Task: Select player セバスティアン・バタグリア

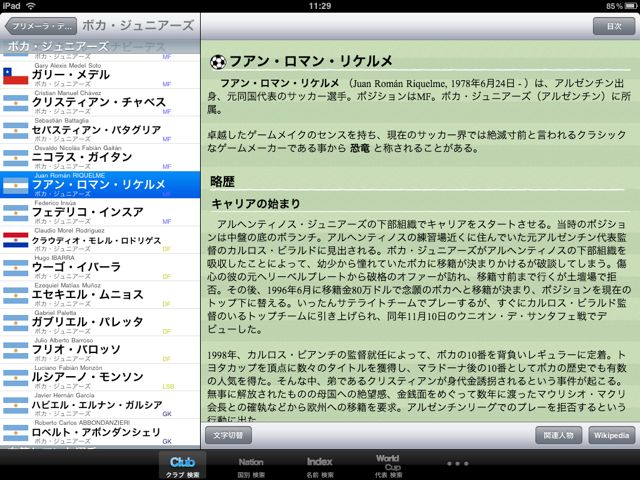Action: coord(100,130)
